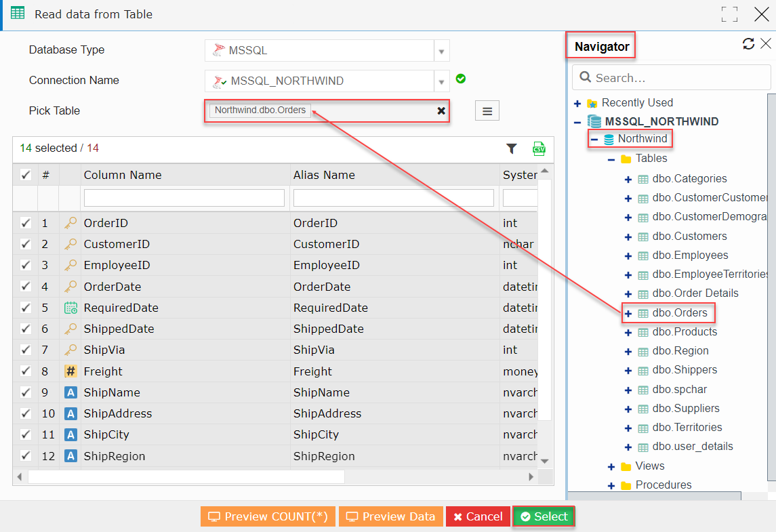
Task: Select dbo.Order Details in the tree
Action: 695,293
